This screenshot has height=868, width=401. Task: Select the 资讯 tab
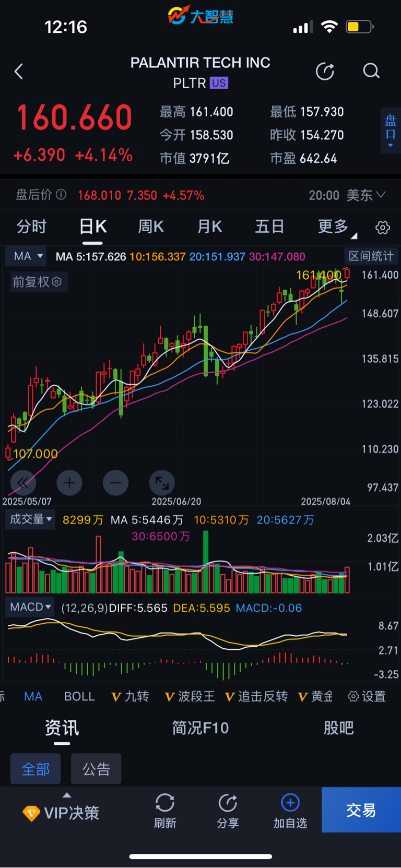coord(62,728)
